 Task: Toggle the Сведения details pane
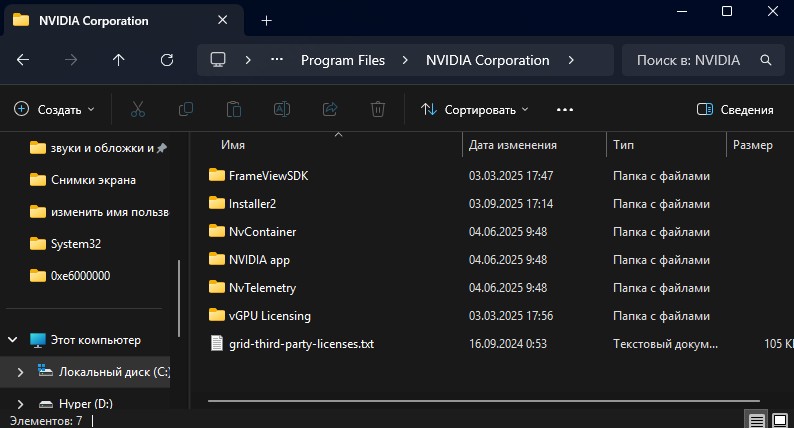pyautogui.click(x=735, y=109)
